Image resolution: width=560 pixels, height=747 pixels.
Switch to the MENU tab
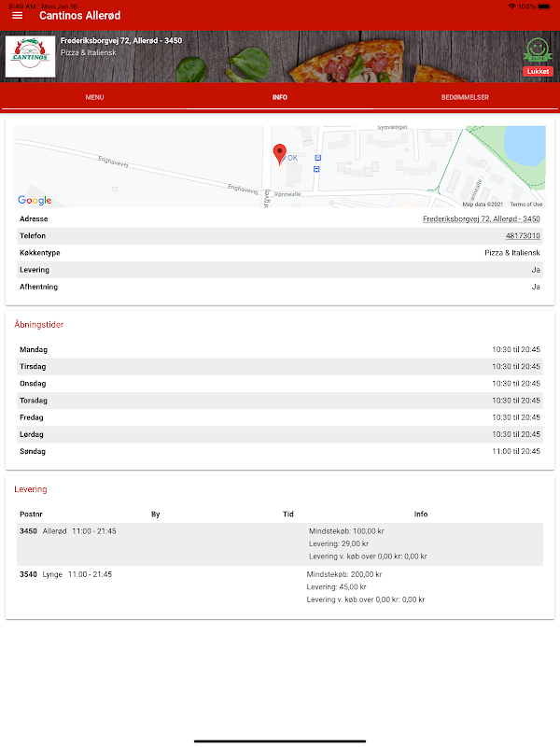pos(94,97)
